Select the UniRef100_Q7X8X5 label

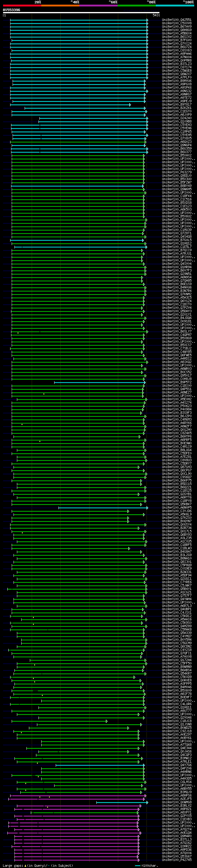point(176,139)
